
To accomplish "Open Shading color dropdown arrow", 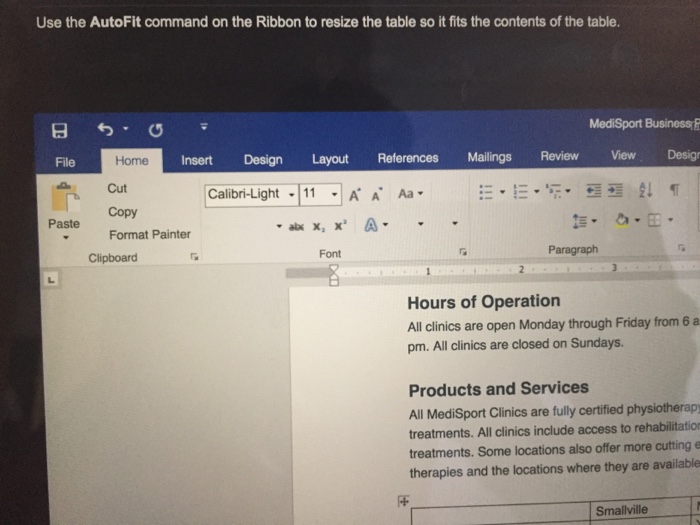I will (638, 220).
